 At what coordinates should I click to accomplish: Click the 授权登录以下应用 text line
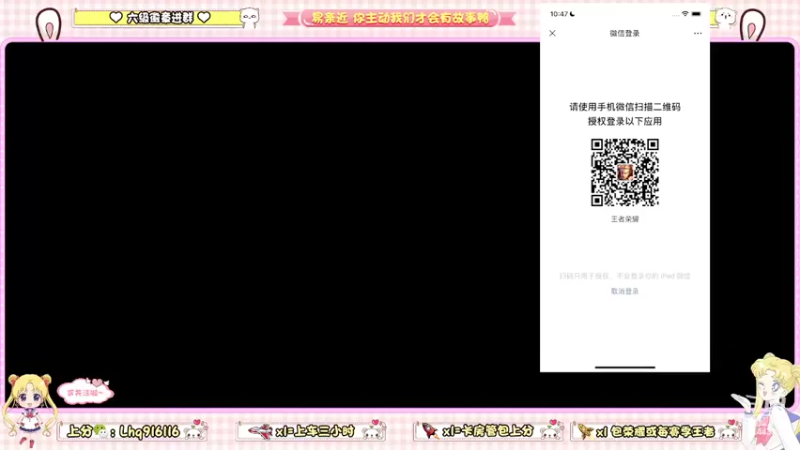coord(624,121)
